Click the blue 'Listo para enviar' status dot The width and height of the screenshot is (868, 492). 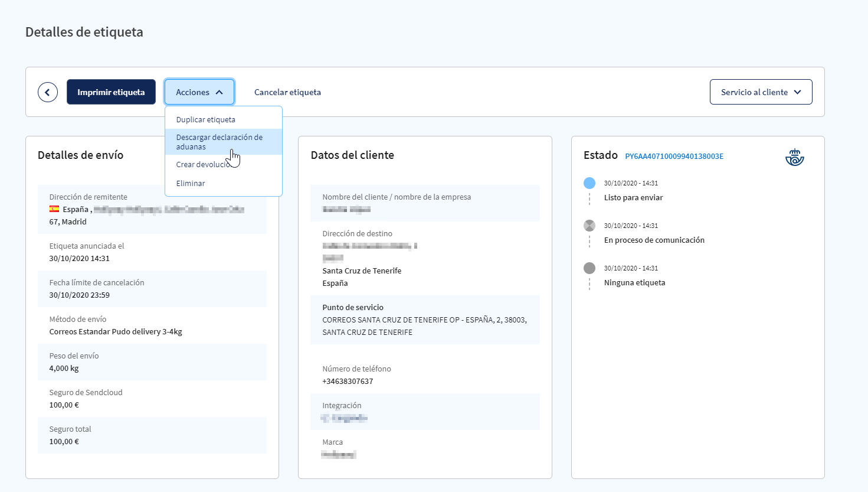(589, 183)
